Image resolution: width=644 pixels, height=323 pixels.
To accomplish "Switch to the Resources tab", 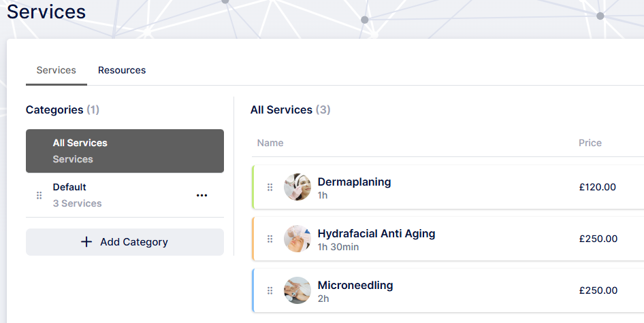I will coord(122,70).
